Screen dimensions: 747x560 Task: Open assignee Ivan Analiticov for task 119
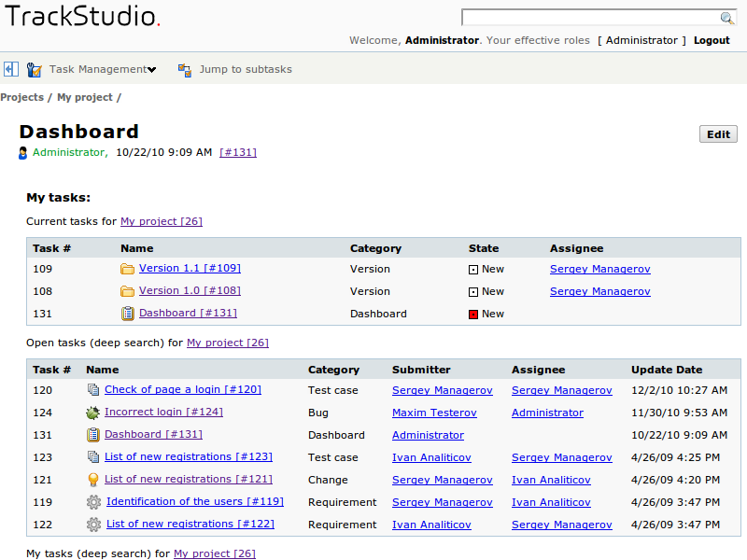pyautogui.click(x=551, y=502)
